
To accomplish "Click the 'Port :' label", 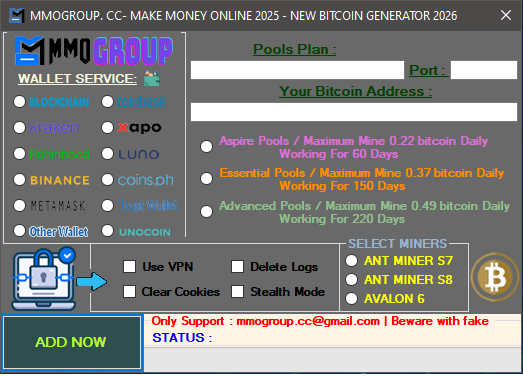I will coord(428,70).
